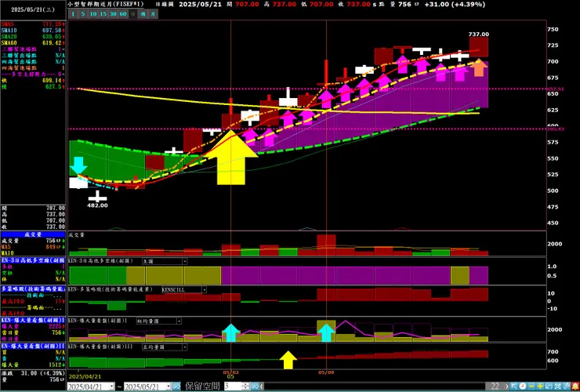Choose the 30-minute timeframe tab
Screen dimensions: 580x392
tap(113, 14)
